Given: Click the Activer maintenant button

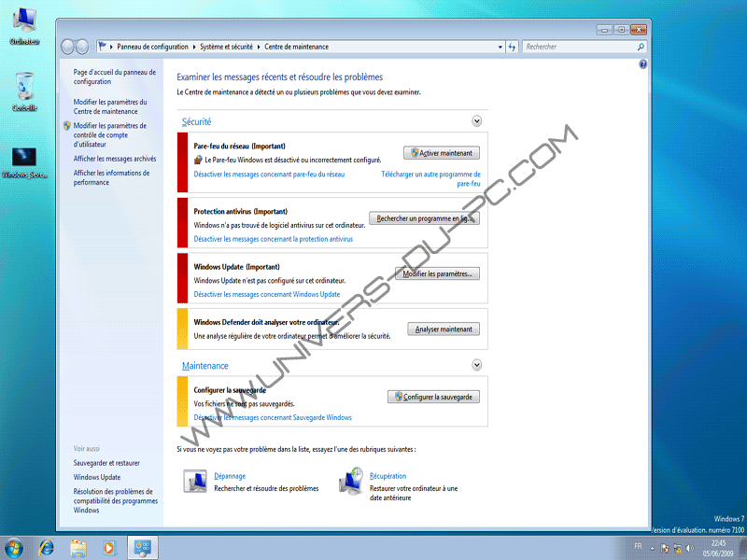Looking at the screenshot, I should (442, 153).
